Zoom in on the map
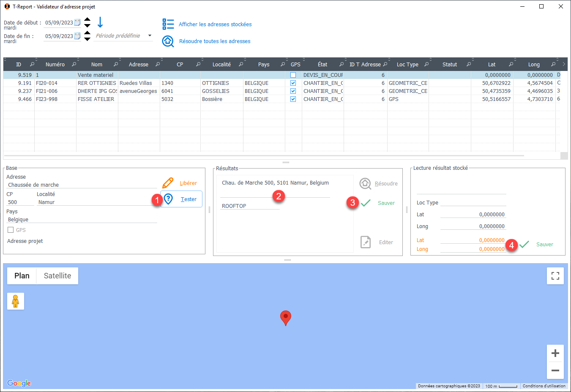This screenshot has height=392, width=571. (555, 353)
